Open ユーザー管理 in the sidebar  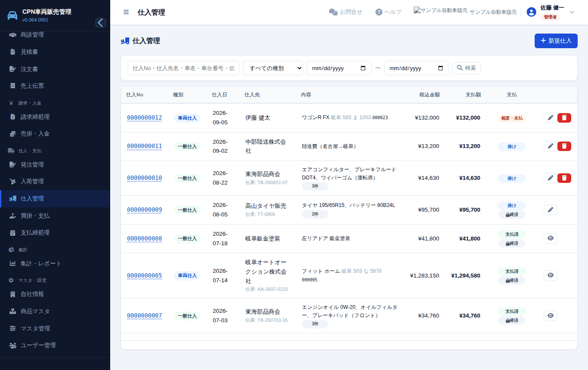[55, 345]
